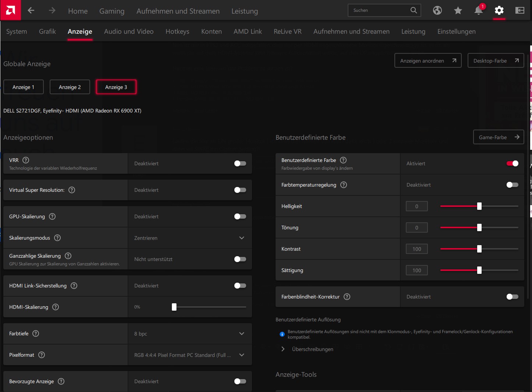Show help for Virtual Super Resolution
The image size is (532, 392).
pos(72,190)
